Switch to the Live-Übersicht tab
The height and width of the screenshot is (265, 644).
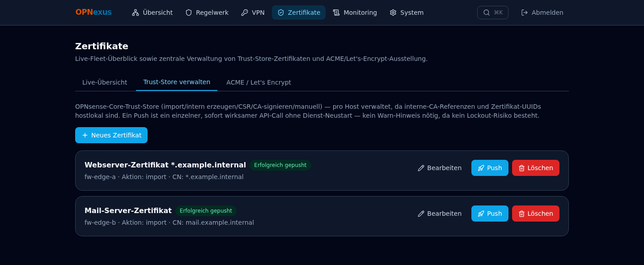click(x=105, y=82)
